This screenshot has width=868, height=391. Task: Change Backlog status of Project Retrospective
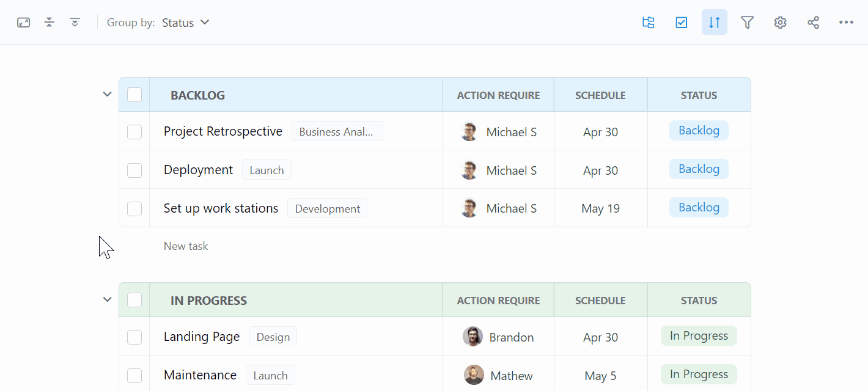point(699,131)
